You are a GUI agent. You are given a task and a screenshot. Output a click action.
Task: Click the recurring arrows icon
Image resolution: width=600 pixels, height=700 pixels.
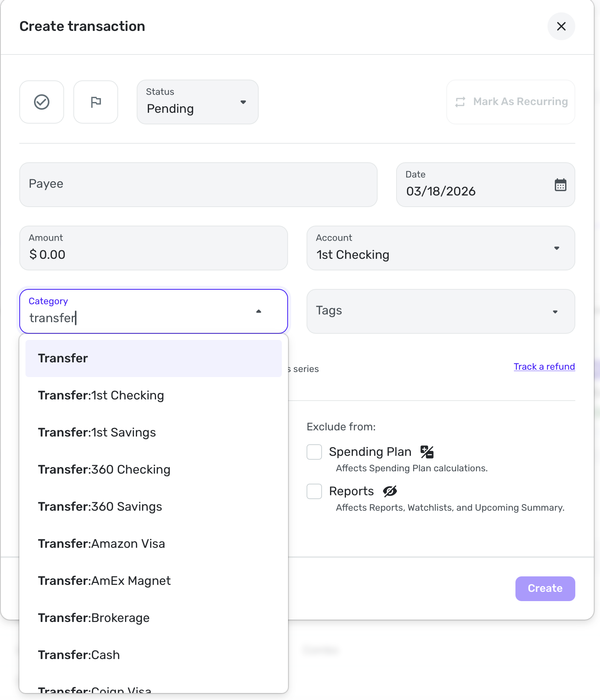click(x=460, y=102)
